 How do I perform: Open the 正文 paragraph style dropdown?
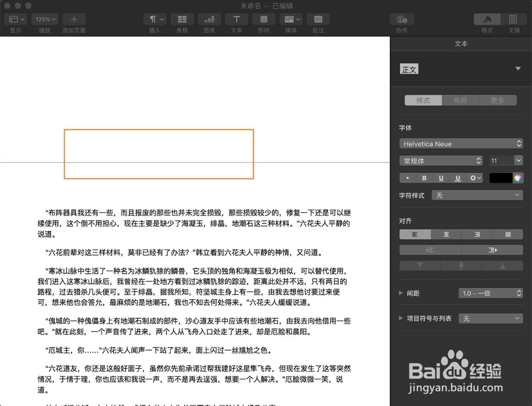[518, 69]
